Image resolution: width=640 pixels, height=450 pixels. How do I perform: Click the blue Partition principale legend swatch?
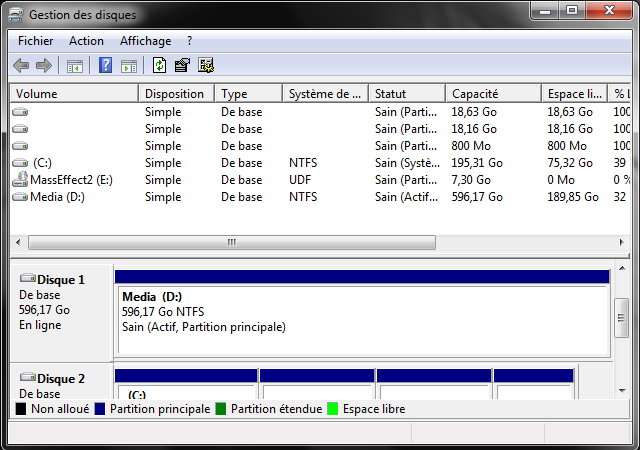point(100,409)
